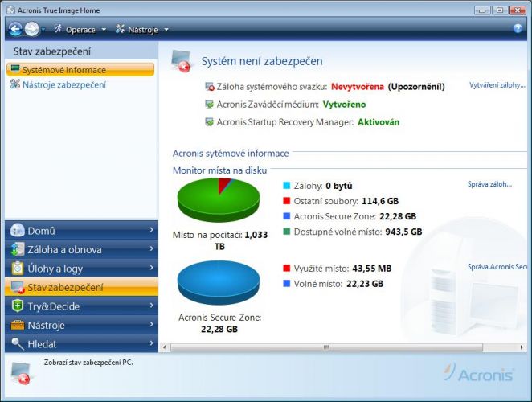Select the Stav zabezpečení navigation item
The image size is (532, 402).
pos(81,287)
